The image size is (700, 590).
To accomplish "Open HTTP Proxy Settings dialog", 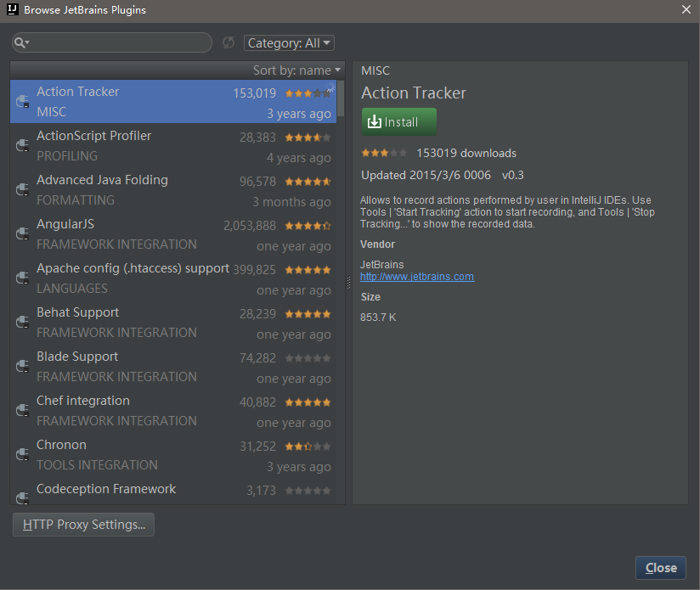I will 83,525.
